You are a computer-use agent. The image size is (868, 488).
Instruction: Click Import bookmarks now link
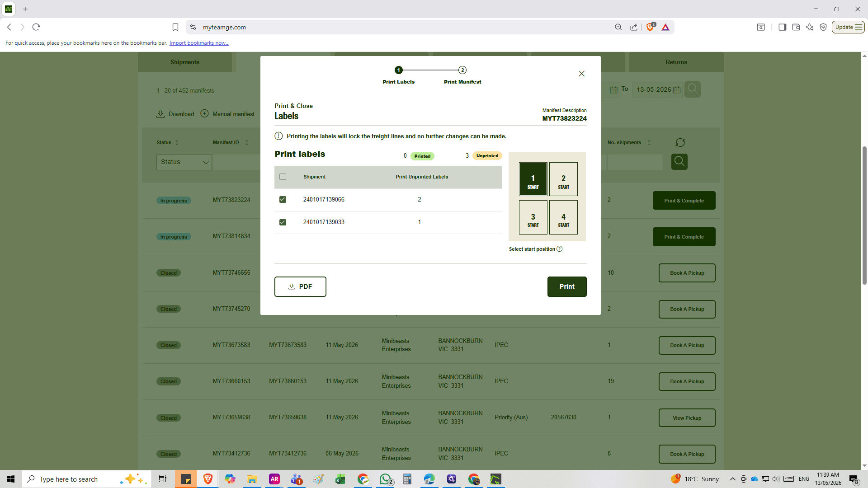point(199,43)
